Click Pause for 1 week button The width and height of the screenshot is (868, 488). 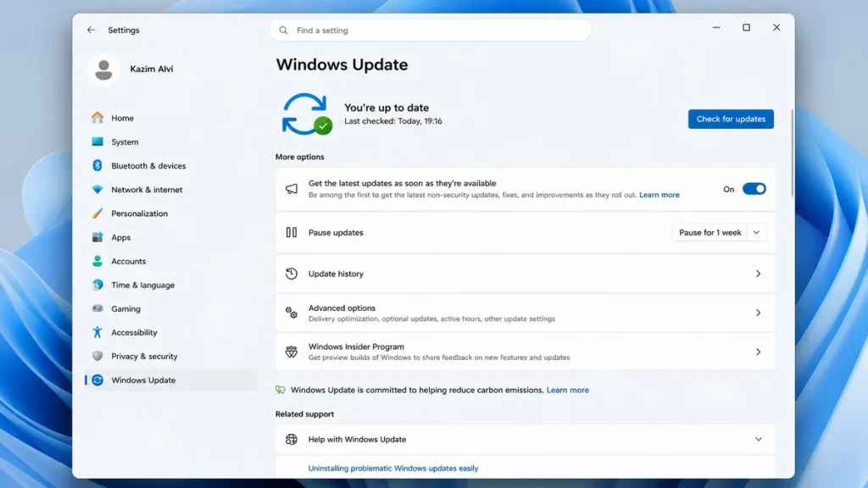pos(709,232)
